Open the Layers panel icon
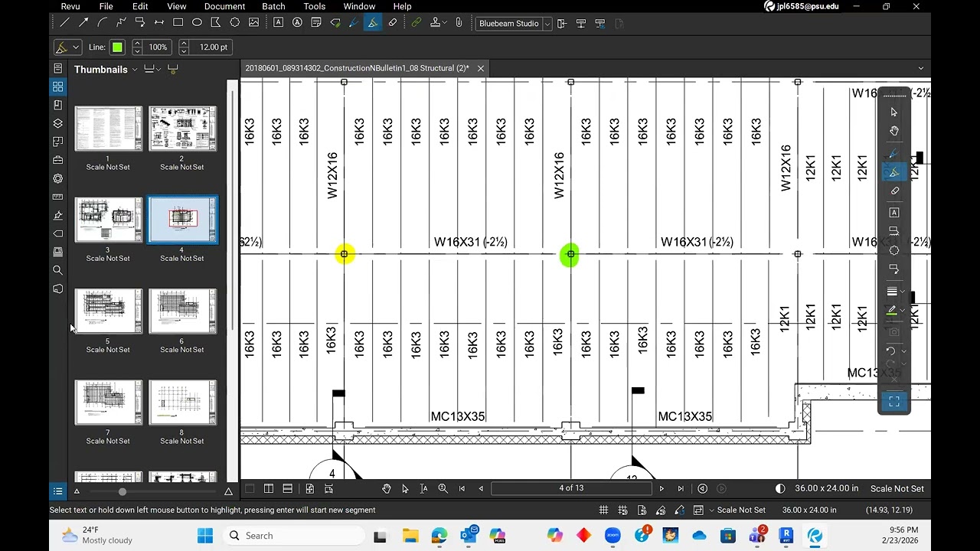This screenshot has height=551, width=980. click(57, 123)
